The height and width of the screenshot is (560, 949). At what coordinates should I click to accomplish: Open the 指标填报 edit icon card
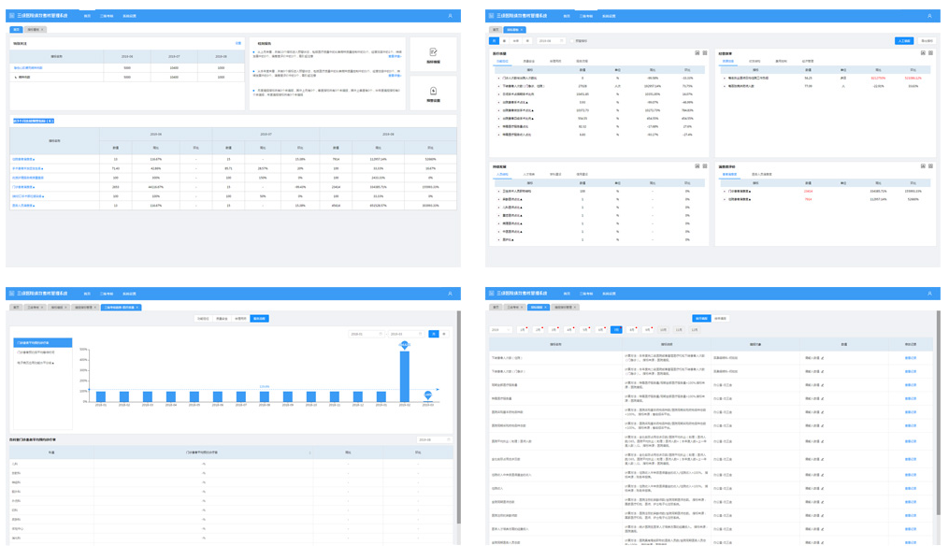(433, 54)
